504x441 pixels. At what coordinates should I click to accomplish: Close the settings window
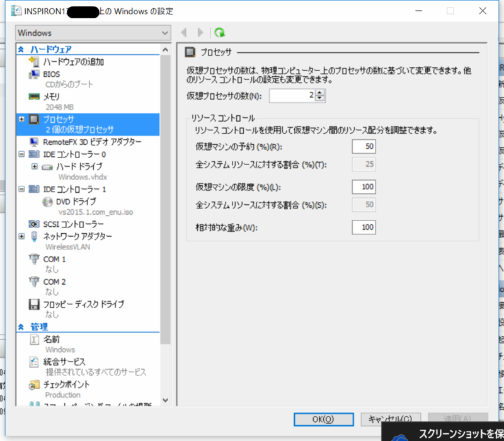tap(483, 11)
